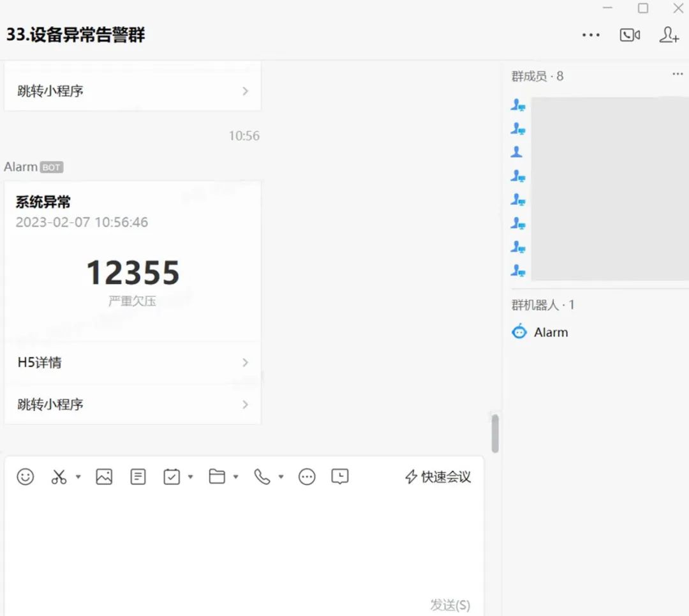Expand the screenshot tool dropdown arrow

(78, 477)
